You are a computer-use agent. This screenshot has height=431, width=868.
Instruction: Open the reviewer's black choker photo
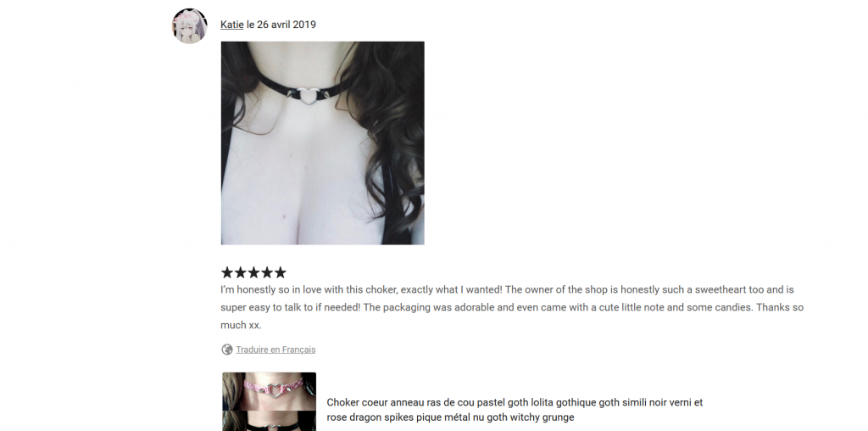tap(323, 143)
